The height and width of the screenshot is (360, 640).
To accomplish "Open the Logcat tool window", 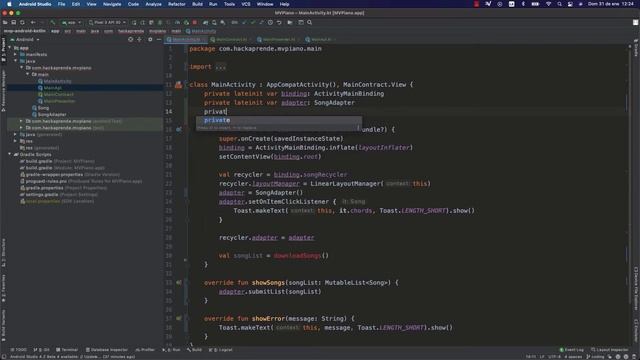I will 220,350.
